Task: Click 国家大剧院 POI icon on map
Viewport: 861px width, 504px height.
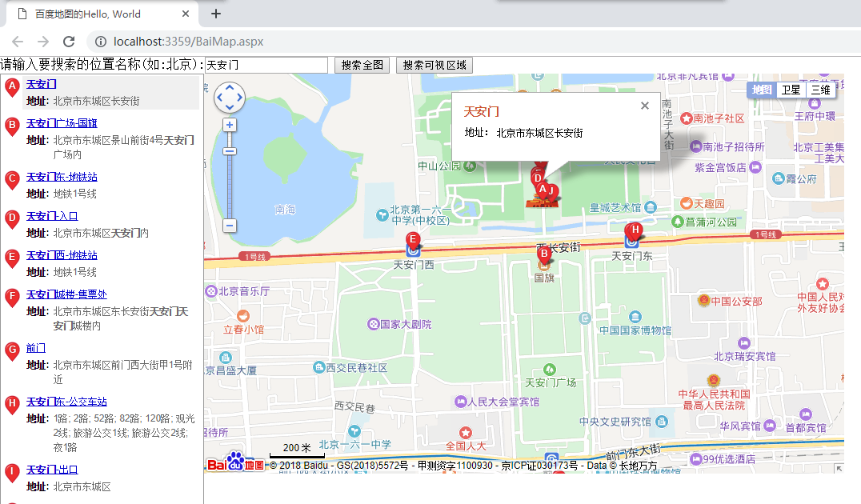Action: pyautogui.click(x=374, y=324)
